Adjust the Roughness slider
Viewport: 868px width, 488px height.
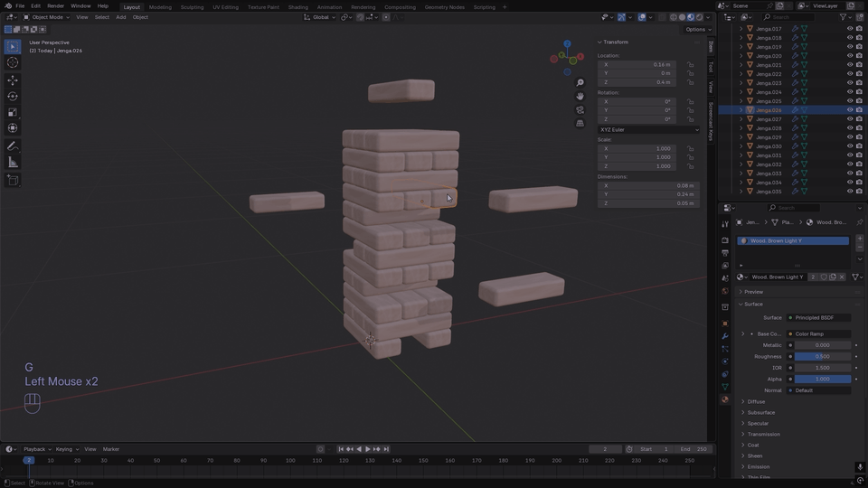point(822,356)
